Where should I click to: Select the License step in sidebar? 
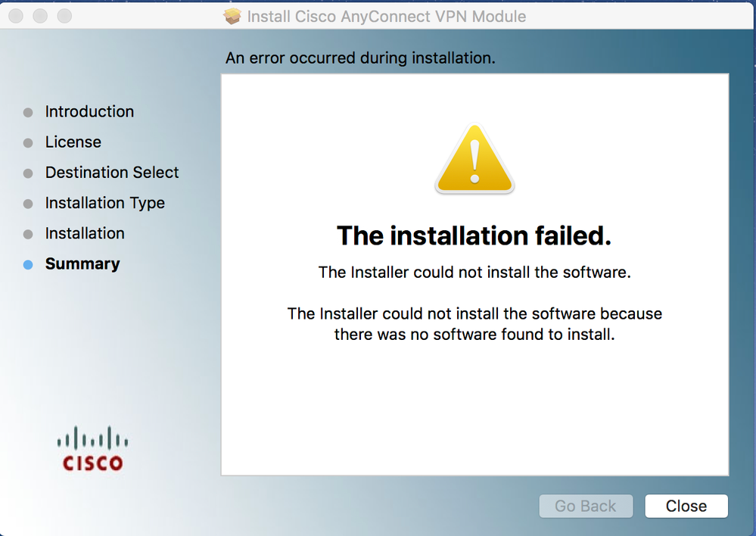point(73,142)
